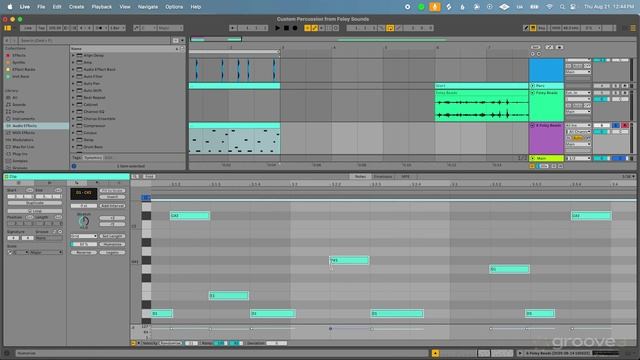Viewport: 640px width, 360px height.
Task: Click the Fit to Scale button
Action: click(112, 191)
